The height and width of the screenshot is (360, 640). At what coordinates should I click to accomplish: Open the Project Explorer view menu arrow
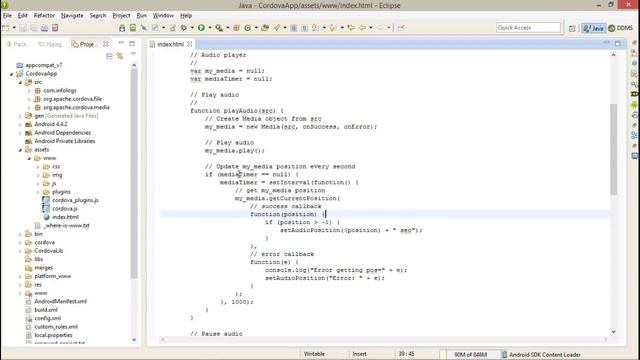(x=133, y=54)
